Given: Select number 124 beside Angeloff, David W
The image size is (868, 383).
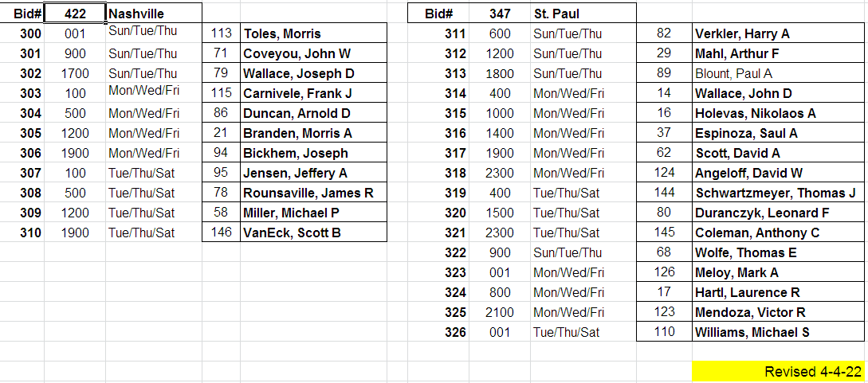Looking at the screenshot, I should pyautogui.click(x=664, y=173).
